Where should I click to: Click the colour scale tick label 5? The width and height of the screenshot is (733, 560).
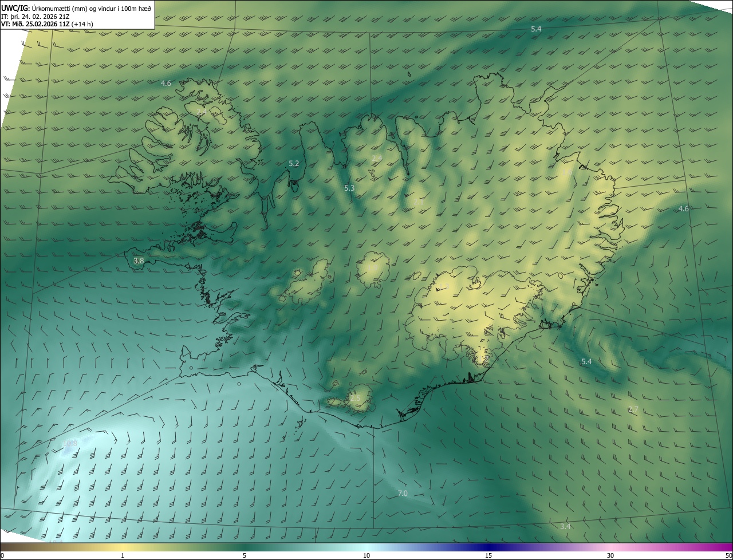tap(245, 556)
